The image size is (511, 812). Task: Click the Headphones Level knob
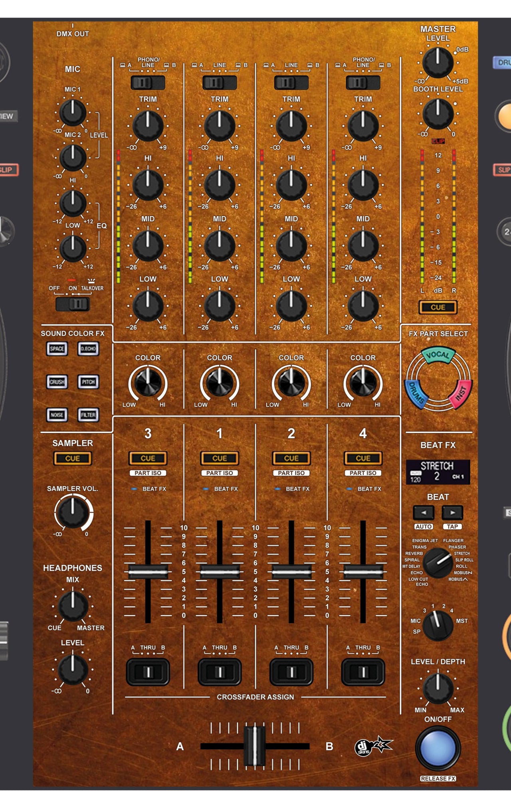pyautogui.click(x=73, y=670)
